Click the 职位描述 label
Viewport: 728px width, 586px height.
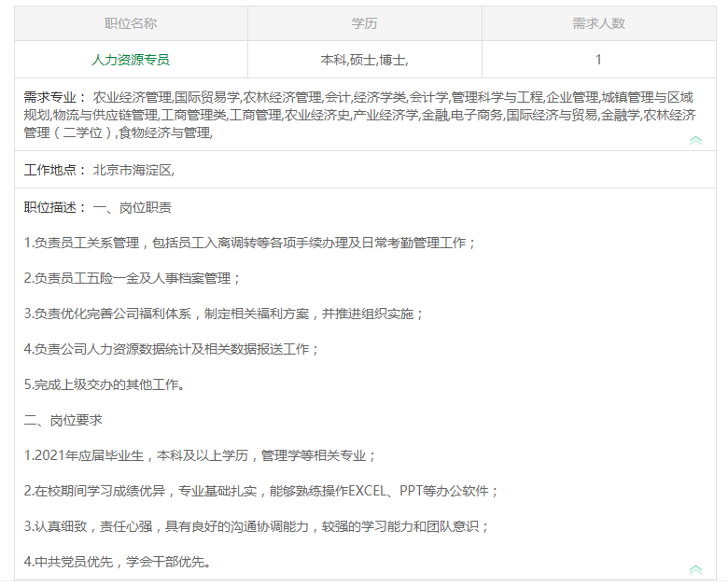click(x=55, y=207)
